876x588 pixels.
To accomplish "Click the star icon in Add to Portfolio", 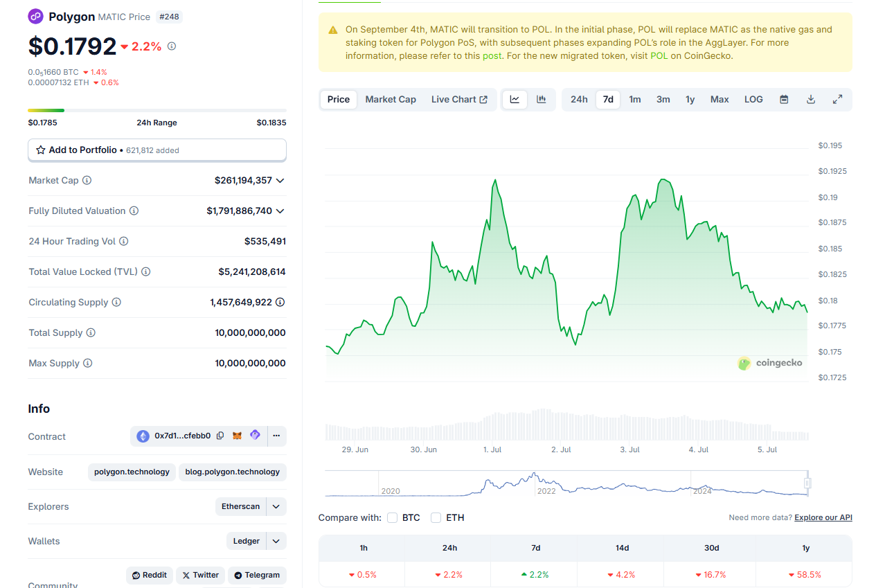I will 41,150.
